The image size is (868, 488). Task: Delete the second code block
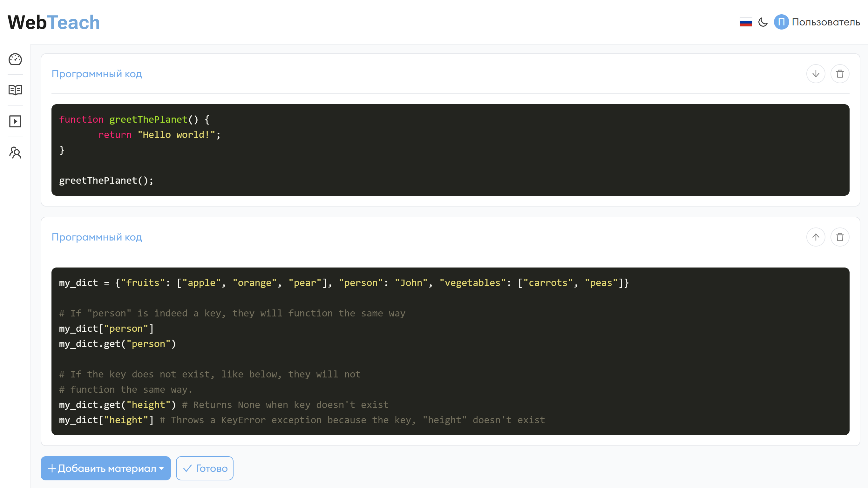[x=840, y=237]
